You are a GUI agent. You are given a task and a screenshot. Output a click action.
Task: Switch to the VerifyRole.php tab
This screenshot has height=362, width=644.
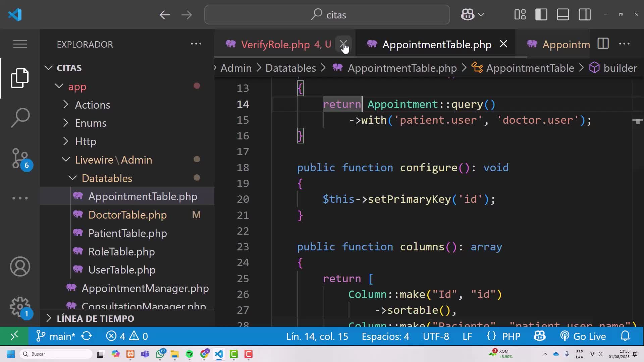(x=275, y=44)
